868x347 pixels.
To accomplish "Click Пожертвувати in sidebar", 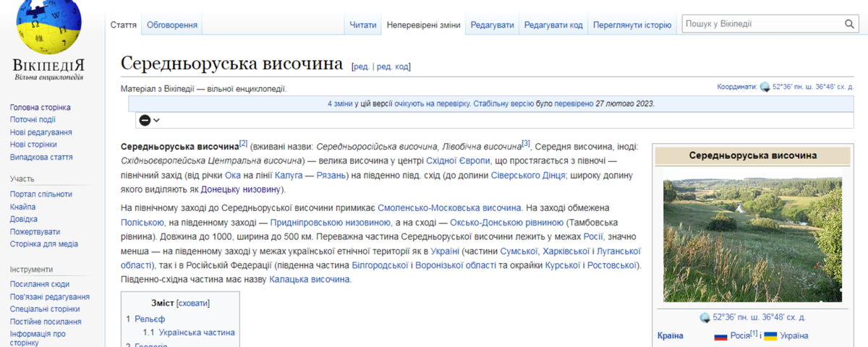I will [35, 232].
